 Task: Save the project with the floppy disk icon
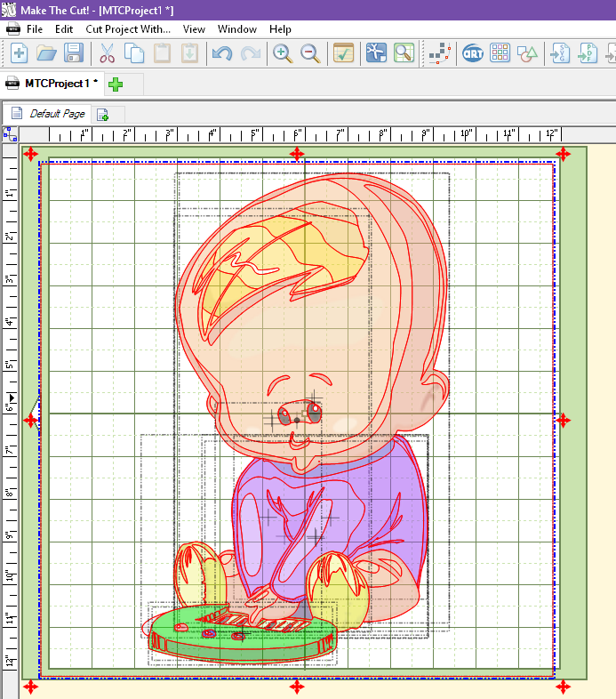point(73,53)
